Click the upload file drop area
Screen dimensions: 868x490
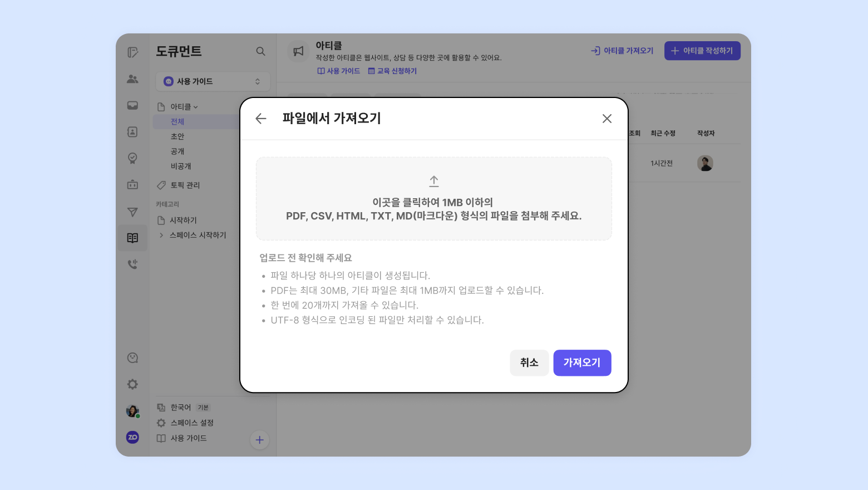click(x=433, y=199)
